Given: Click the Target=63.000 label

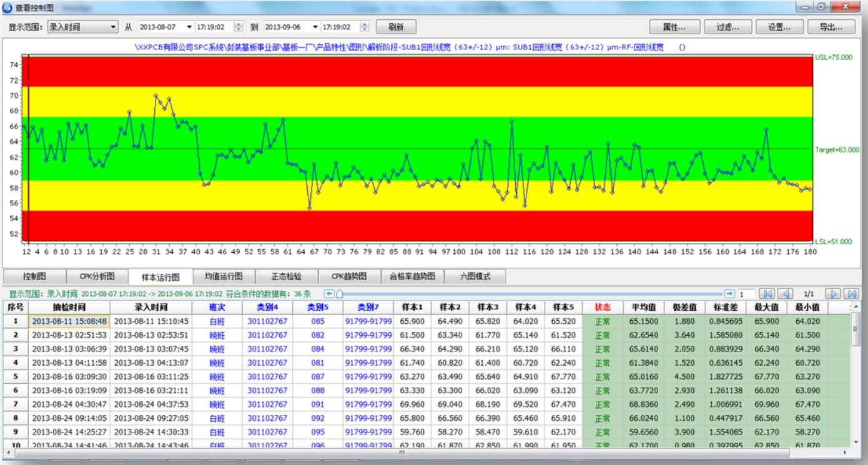Looking at the screenshot, I should coord(837,150).
